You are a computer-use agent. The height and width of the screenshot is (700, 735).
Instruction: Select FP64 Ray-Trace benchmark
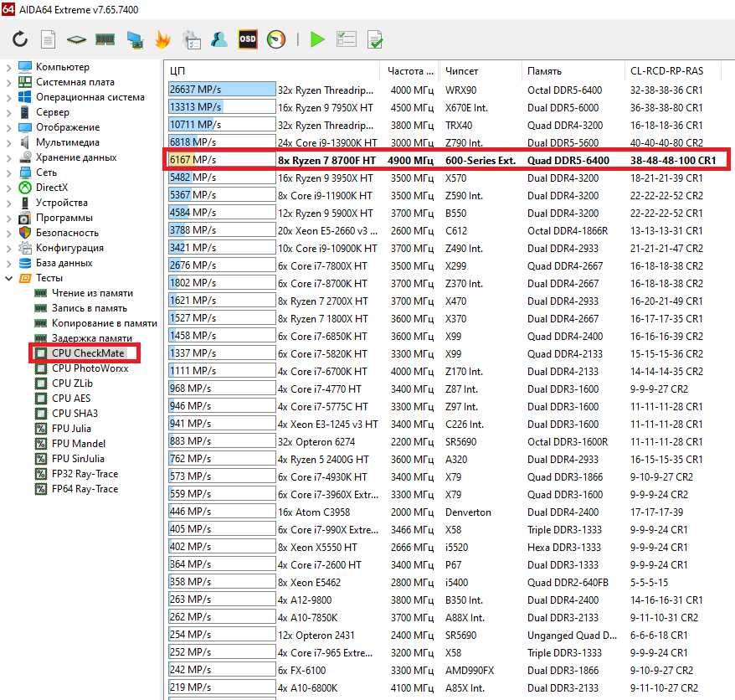(85, 488)
